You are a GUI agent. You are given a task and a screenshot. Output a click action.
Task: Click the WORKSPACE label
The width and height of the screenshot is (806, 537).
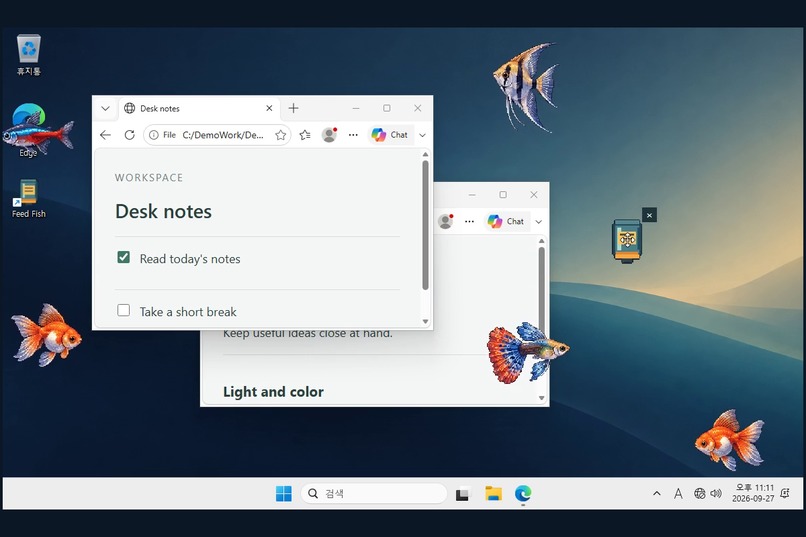point(149,178)
